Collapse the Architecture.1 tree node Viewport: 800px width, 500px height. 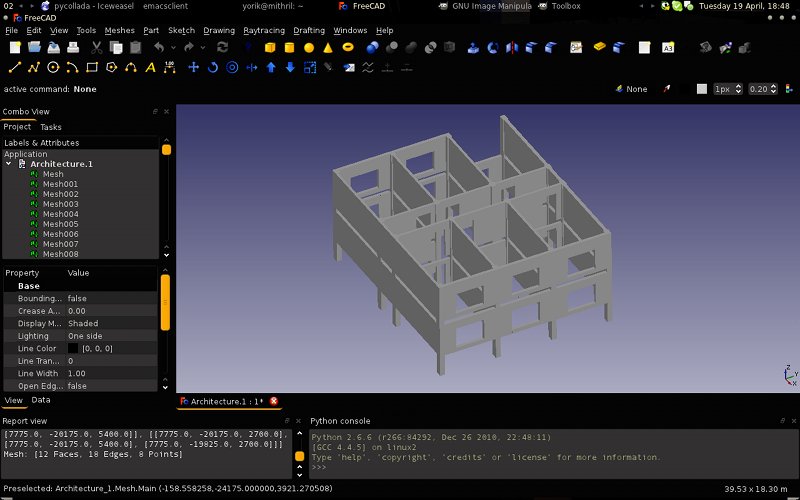(9, 164)
